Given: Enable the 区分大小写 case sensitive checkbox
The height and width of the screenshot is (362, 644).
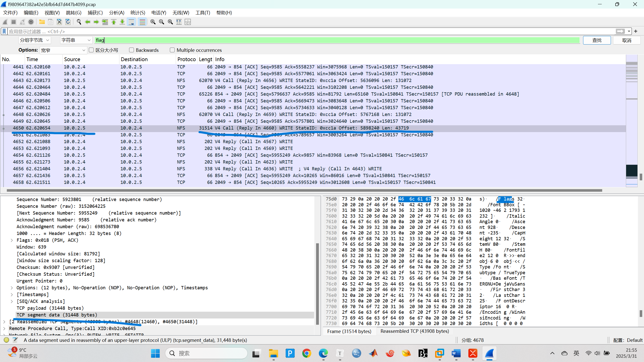Looking at the screenshot, I should pos(91,50).
